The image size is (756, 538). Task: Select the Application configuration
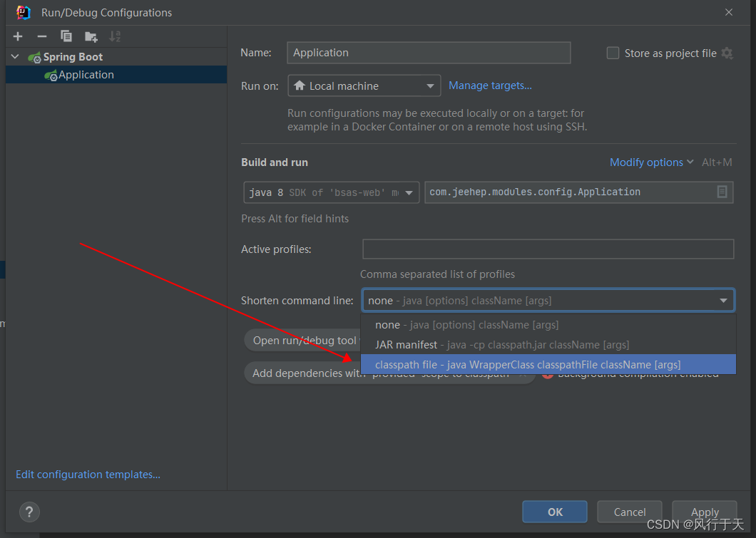[x=116, y=75]
